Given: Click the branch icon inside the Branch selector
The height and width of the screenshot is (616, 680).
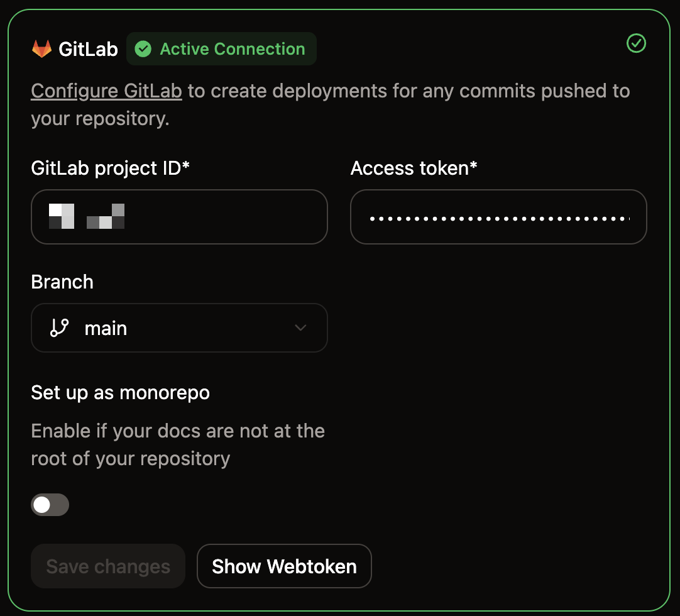Looking at the screenshot, I should tap(58, 327).
